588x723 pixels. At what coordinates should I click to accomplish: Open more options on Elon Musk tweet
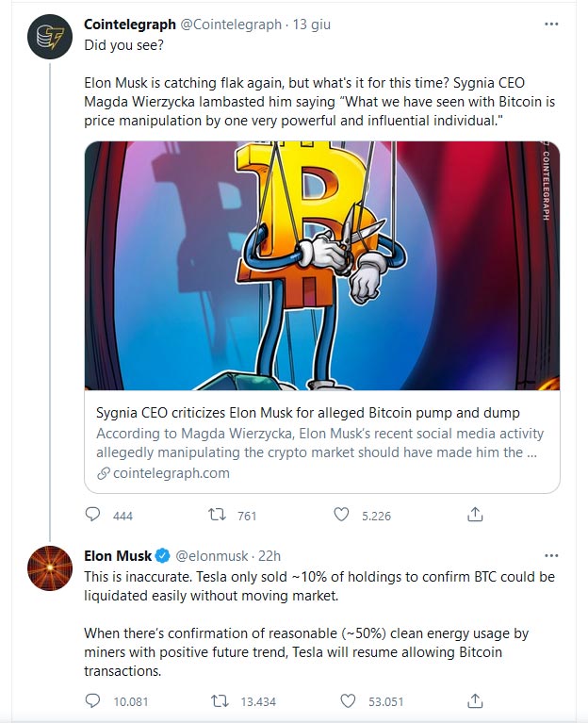click(x=552, y=555)
